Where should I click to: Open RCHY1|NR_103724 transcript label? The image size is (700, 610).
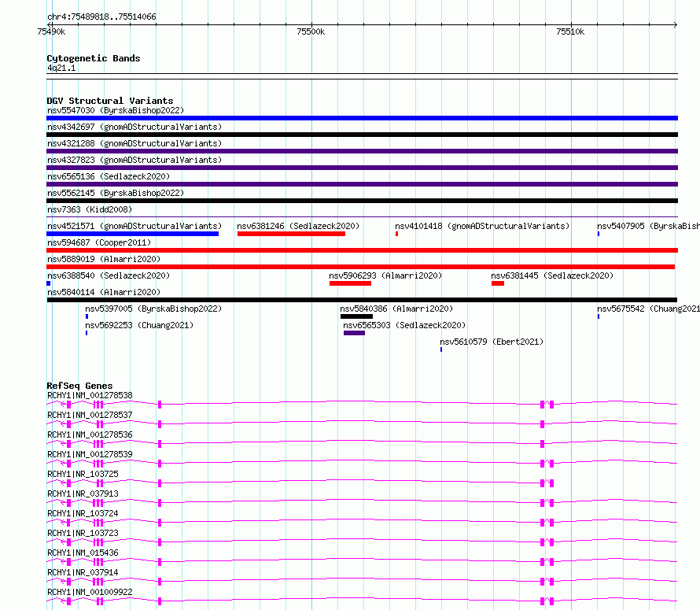click(x=83, y=513)
